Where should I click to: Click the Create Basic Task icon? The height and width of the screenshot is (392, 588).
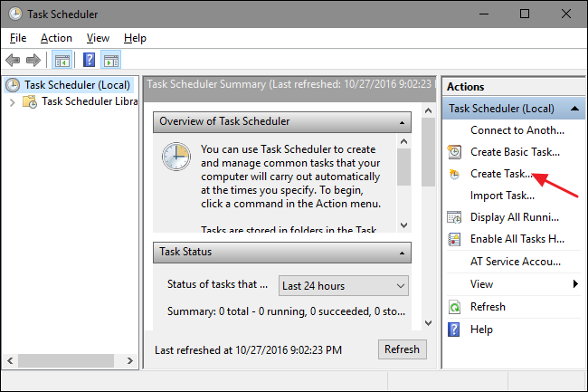pos(455,152)
